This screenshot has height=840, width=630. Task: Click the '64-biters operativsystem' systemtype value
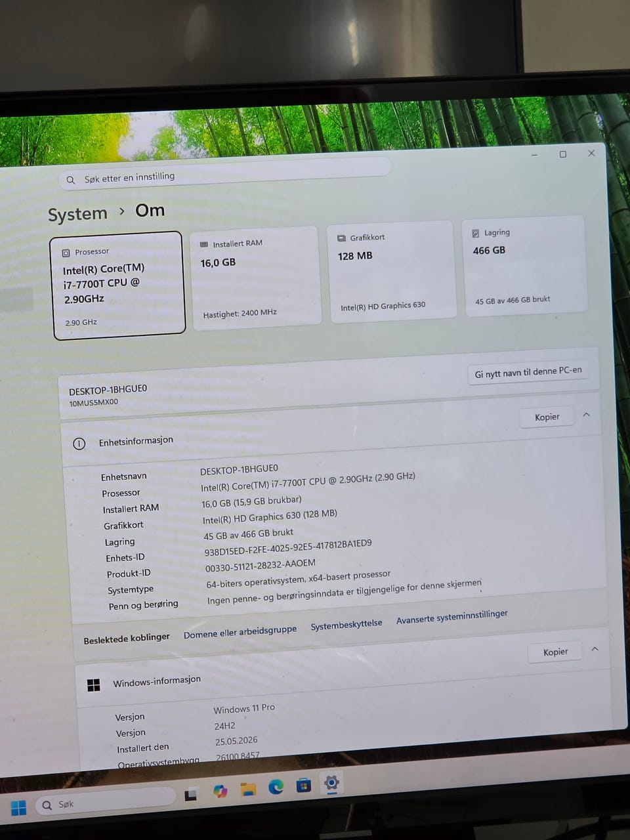[299, 578]
